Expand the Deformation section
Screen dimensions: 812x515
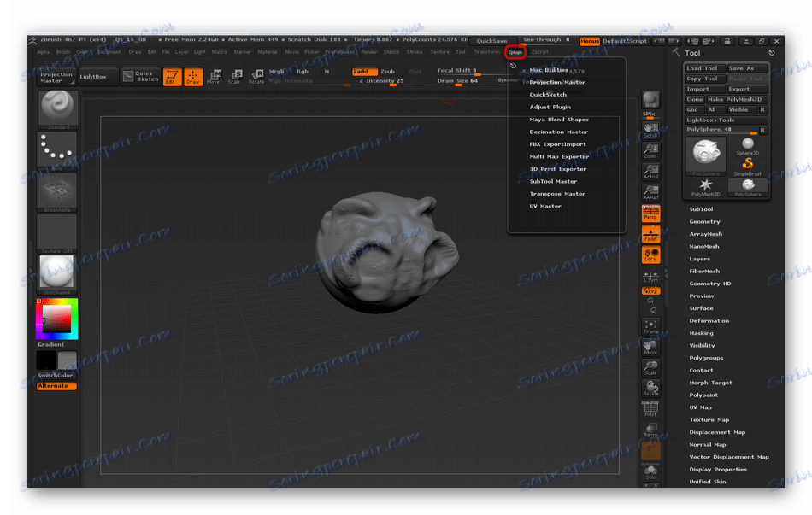tap(709, 321)
